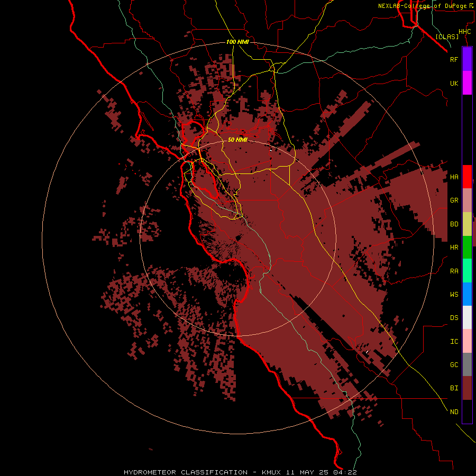This screenshot has width=476, height=476.
Task: Select the 'BI' legend label text
Action: [454, 388]
